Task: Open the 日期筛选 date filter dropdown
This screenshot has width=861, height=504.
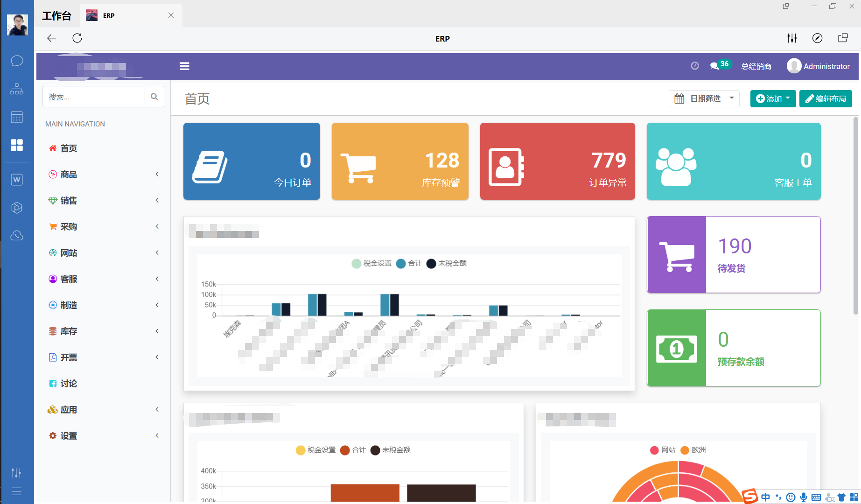Action: click(704, 98)
